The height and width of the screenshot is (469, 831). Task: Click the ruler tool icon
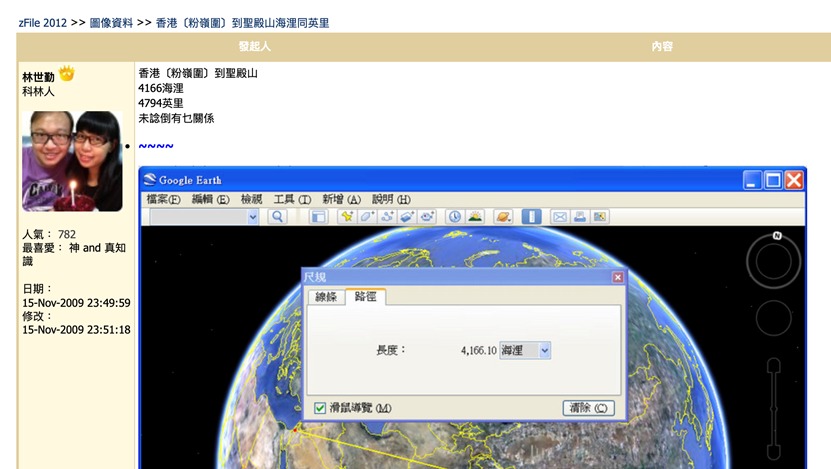point(532,216)
